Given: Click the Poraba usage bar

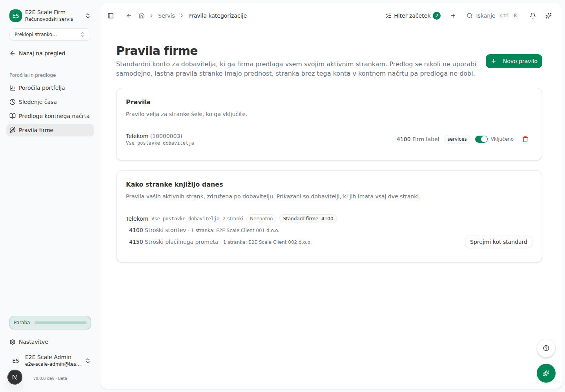Looking at the screenshot, I should click(x=50, y=323).
